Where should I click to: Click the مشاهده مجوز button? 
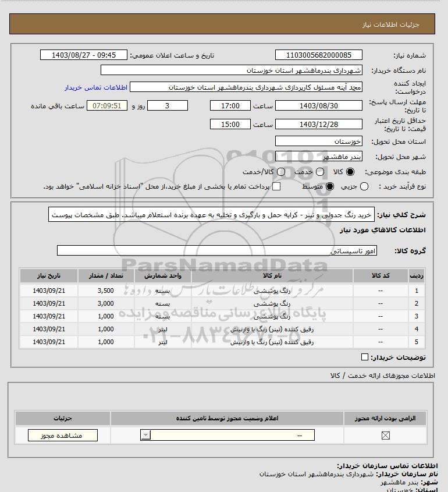click(63, 435)
